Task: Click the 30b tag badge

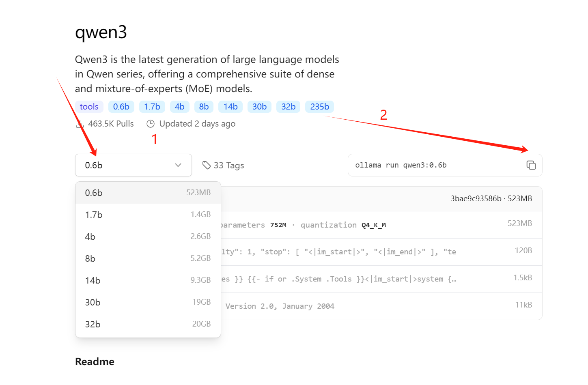Action: (x=260, y=107)
